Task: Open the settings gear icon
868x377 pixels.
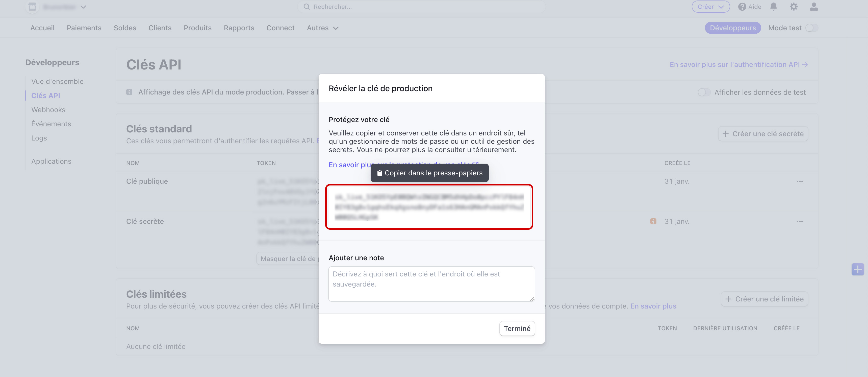Action: coord(794,7)
